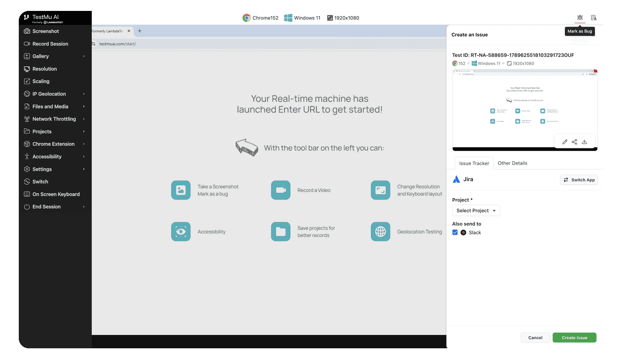Viewport: 622px width, 364px height.
Task: Click the Geolocation Testing globe icon
Action: [x=380, y=232]
